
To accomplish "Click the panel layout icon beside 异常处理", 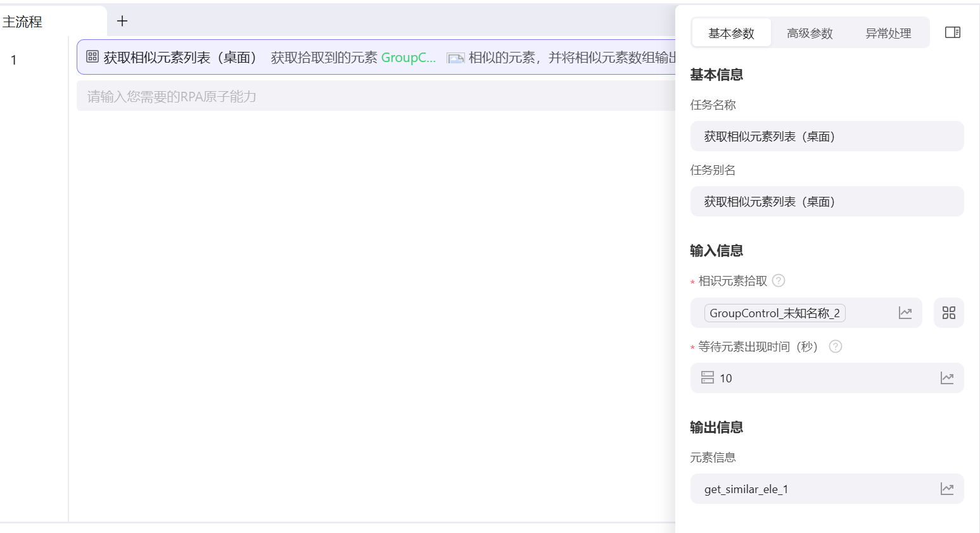I will click(952, 32).
